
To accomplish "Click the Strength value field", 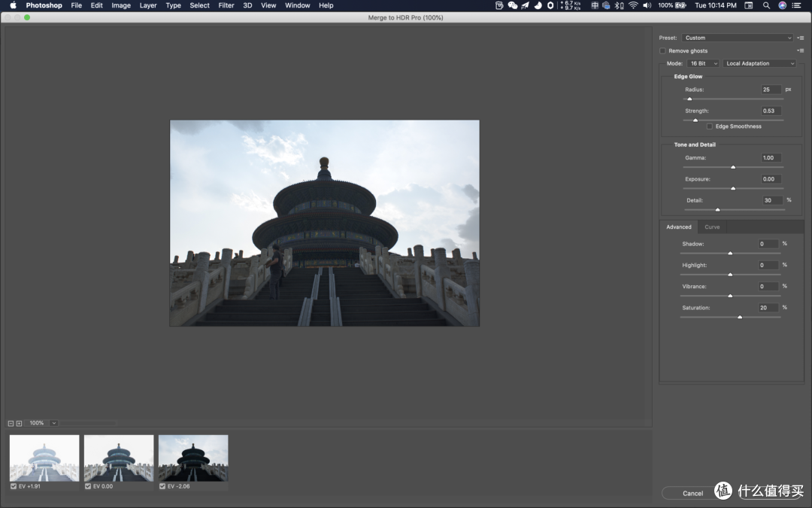I will [771, 111].
